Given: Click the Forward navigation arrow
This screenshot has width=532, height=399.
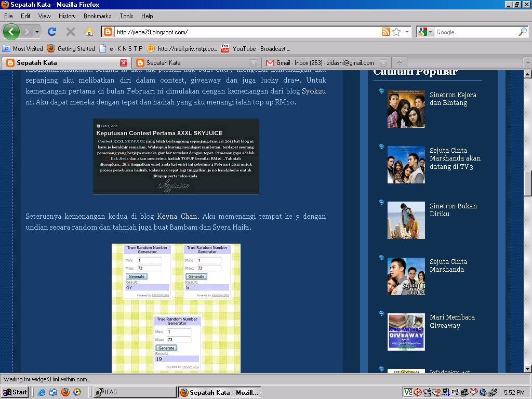Looking at the screenshot, I should [26, 32].
